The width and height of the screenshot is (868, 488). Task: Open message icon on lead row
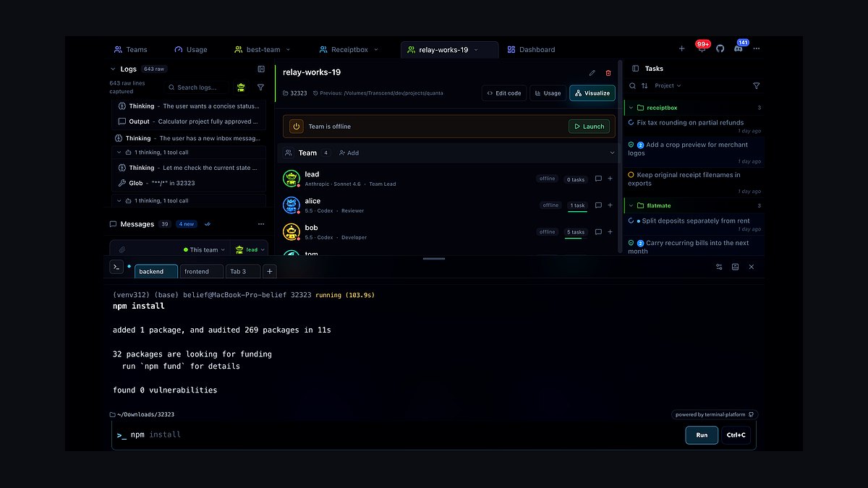598,179
